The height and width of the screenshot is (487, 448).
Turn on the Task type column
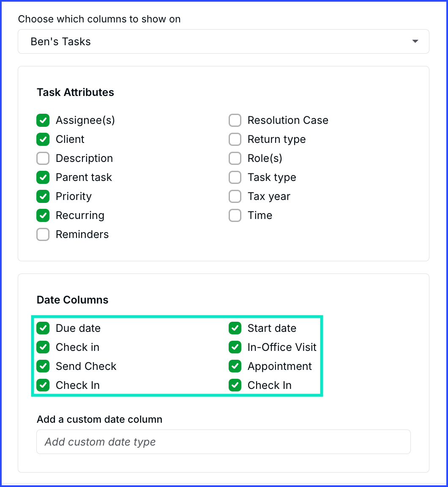[x=235, y=178]
